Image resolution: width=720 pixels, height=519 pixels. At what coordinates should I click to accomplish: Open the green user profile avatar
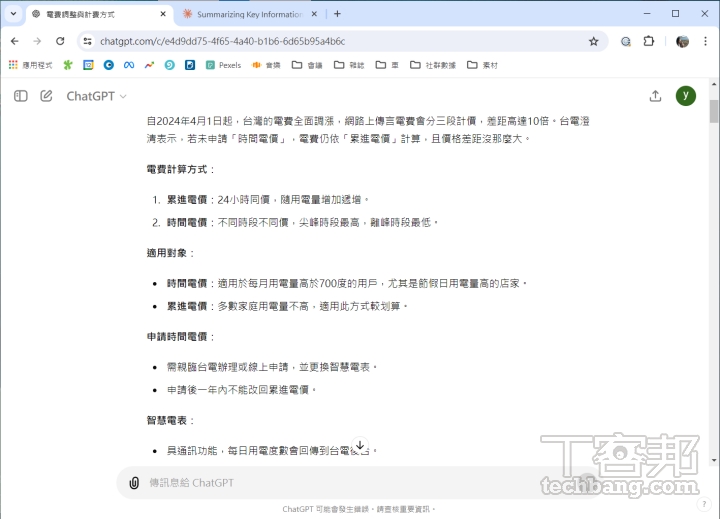[x=686, y=96]
